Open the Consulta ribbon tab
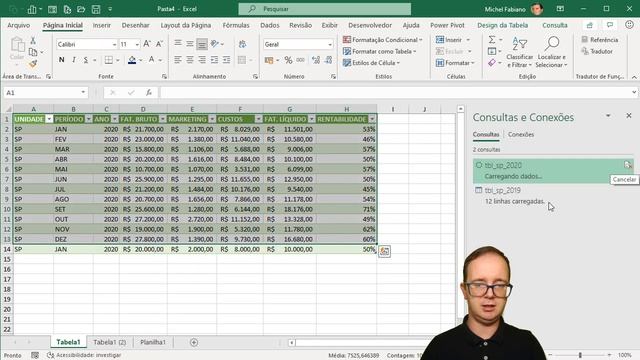The width and height of the screenshot is (640, 360). click(555, 25)
